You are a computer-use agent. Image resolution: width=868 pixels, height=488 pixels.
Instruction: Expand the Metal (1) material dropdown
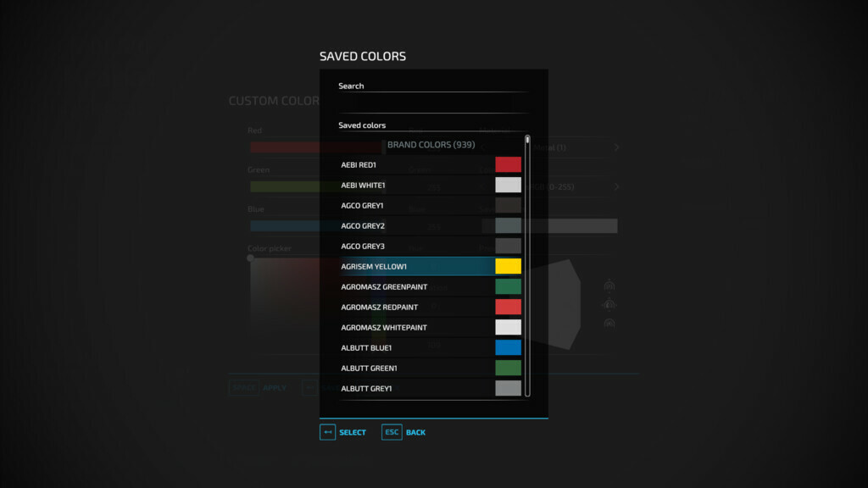pyautogui.click(x=616, y=147)
